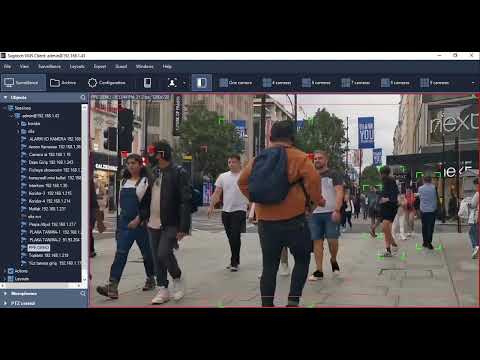This screenshot has height=360, width=480.
Task: Click the live camera video view
Action: pos(284,200)
